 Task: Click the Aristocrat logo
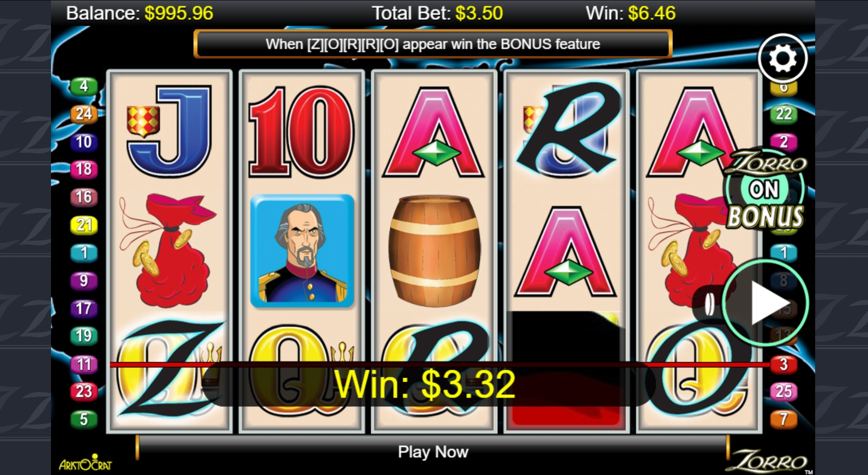click(x=85, y=463)
